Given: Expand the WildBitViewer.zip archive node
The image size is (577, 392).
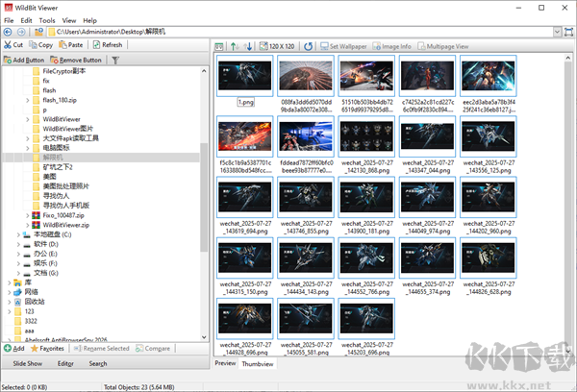Looking at the screenshot, I should [x=27, y=225].
